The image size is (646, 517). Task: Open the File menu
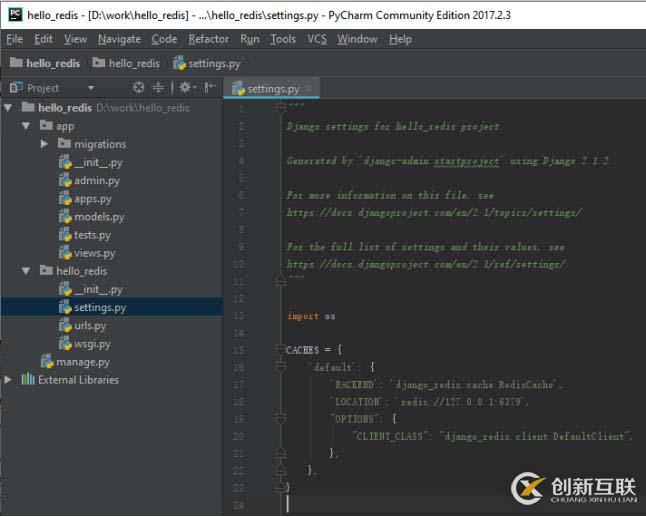(x=14, y=39)
